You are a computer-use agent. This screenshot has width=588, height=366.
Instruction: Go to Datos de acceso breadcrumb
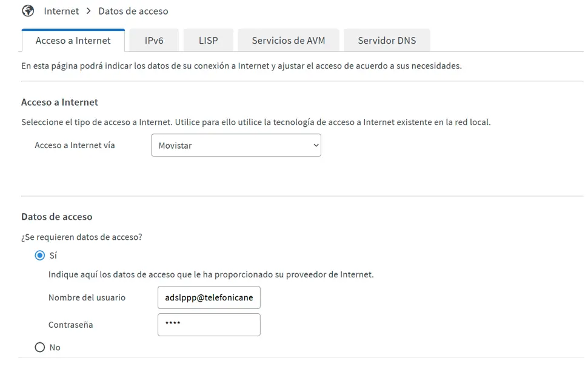click(x=133, y=11)
